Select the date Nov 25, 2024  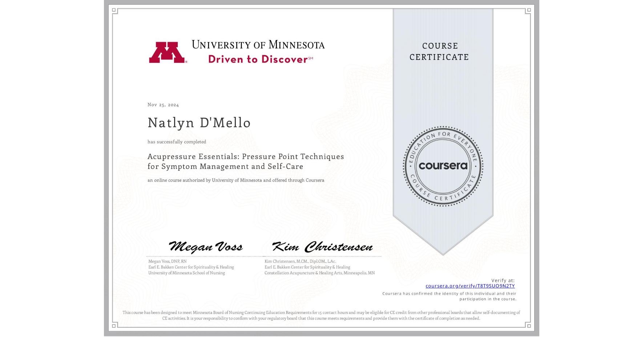pyautogui.click(x=163, y=105)
